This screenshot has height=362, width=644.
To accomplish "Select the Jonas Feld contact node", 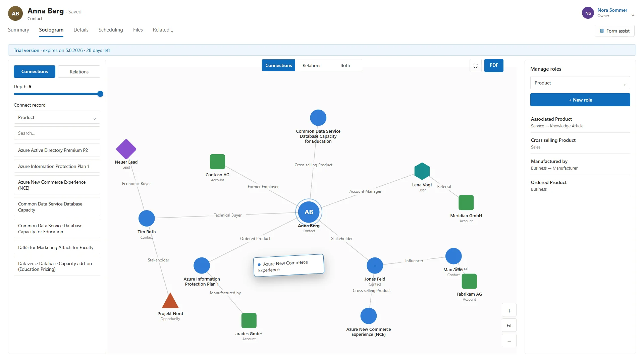I will tap(375, 266).
